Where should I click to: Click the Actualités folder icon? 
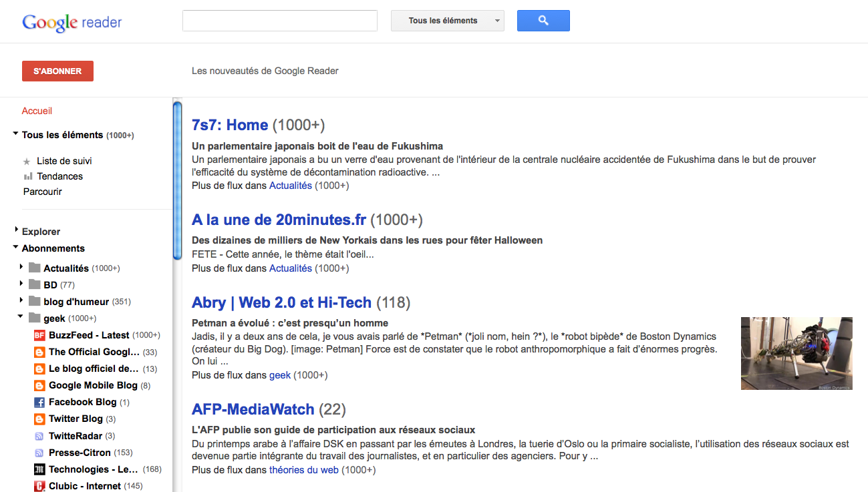click(35, 268)
